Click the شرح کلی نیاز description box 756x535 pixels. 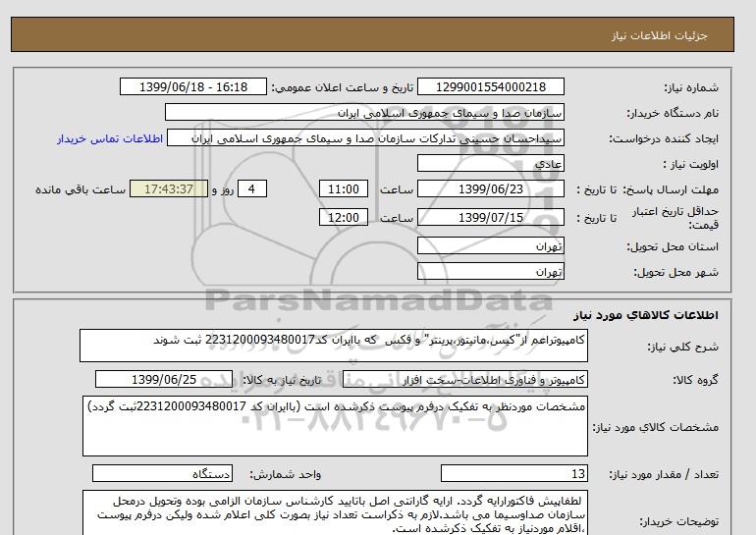[x=334, y=346]
